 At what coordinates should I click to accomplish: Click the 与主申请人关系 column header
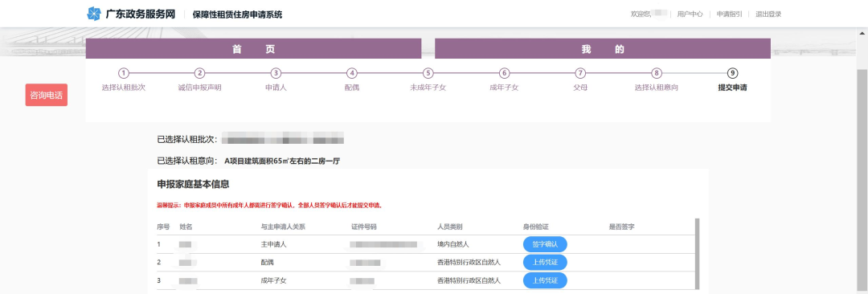[x=283, y=227]
